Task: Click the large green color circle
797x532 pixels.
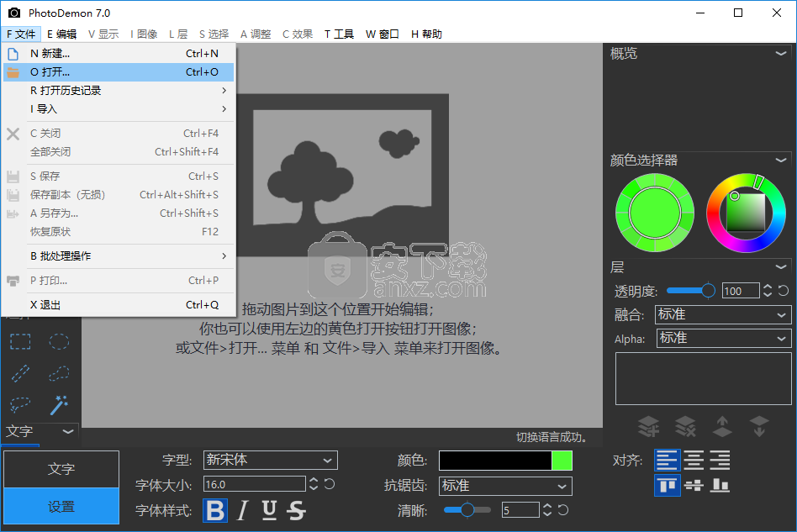Action: [x=655, y=213]
